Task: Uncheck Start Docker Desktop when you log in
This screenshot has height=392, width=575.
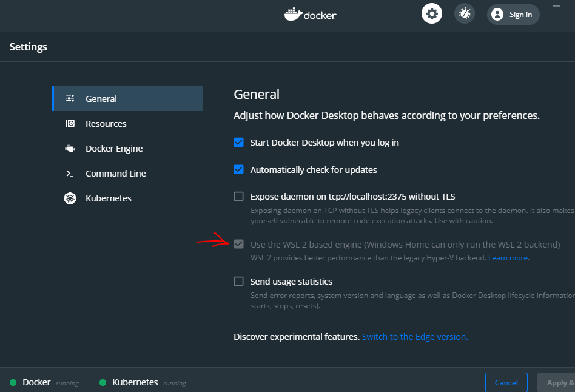Action: click(239, 143)
